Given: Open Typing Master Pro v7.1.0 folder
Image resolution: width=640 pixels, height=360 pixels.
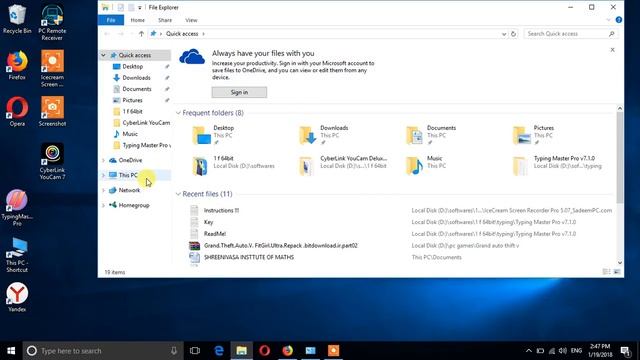Looking at the screenshot, I should point(558,165).
